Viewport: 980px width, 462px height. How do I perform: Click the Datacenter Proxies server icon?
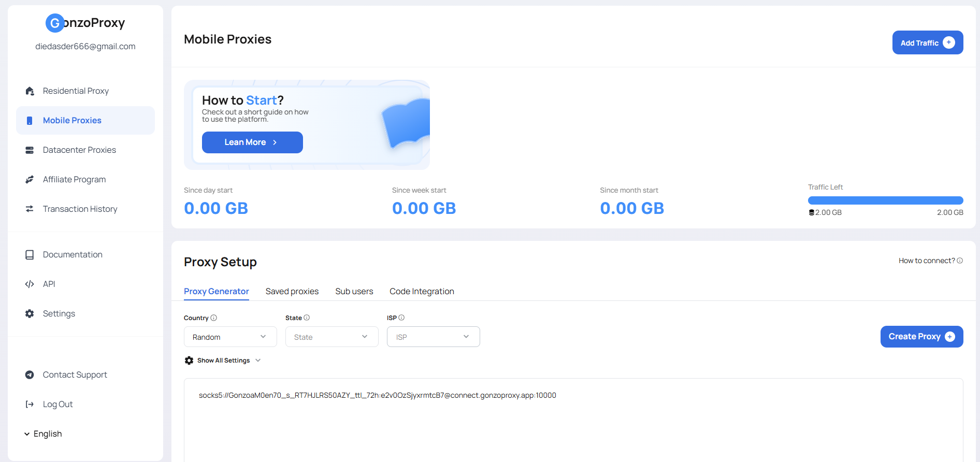pyautogui.click(x=30, y=150)
